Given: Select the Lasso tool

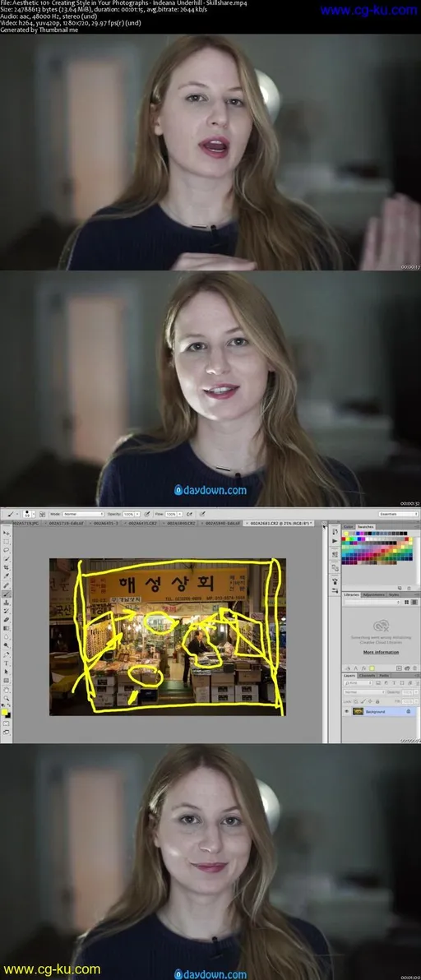Looking at the screenshot, I should (7, 550).
